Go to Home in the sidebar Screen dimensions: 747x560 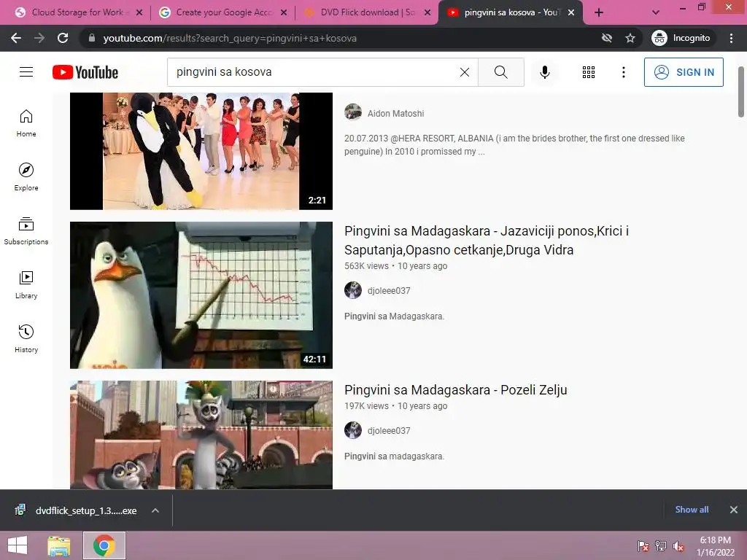click(26, 123)
